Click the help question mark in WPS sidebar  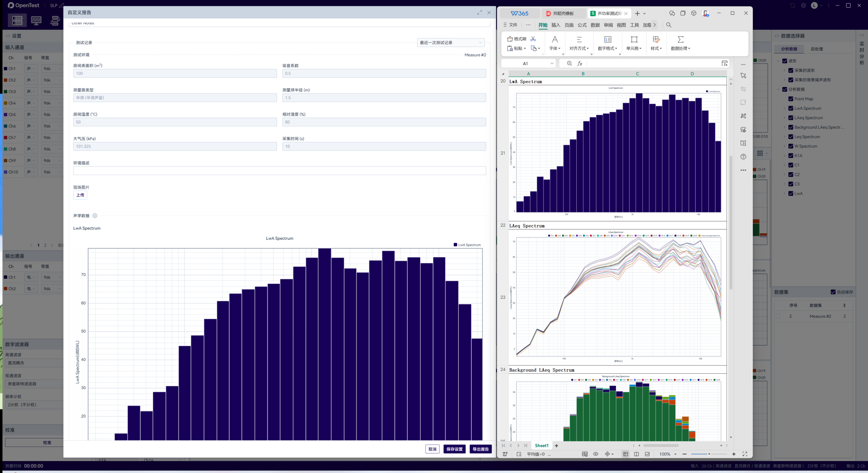point(743,157)
